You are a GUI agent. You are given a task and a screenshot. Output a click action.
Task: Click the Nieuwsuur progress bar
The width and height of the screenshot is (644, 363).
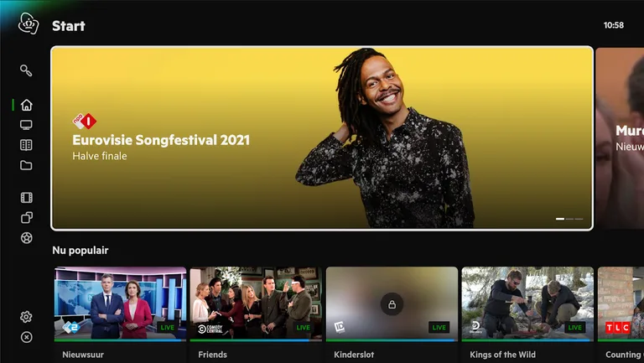[x=121, y=340]
